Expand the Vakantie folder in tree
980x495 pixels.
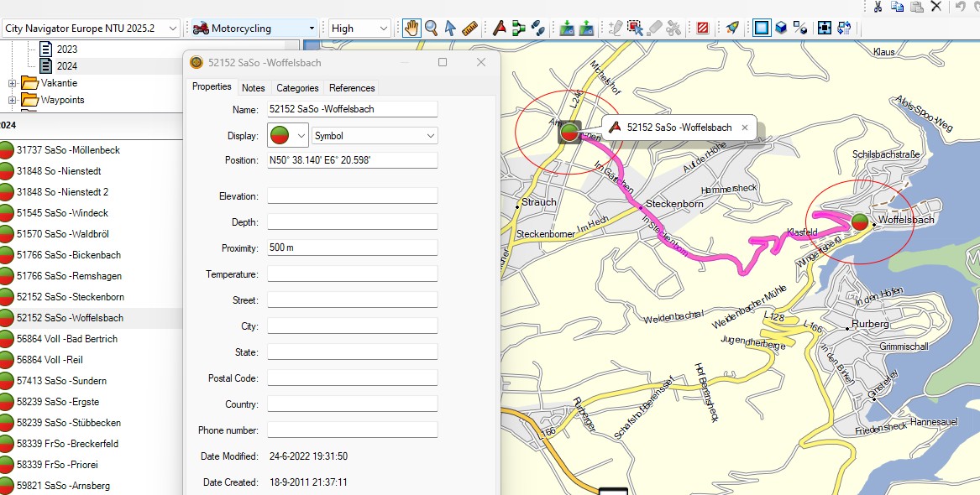[13, 83]
